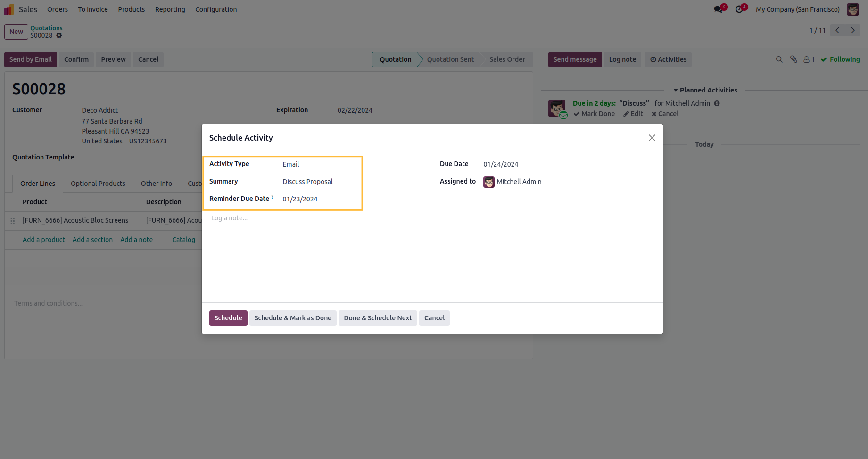Go to the next record arrow
The width and height of the screenshot is (868, 459).
(x=853, y=30)
